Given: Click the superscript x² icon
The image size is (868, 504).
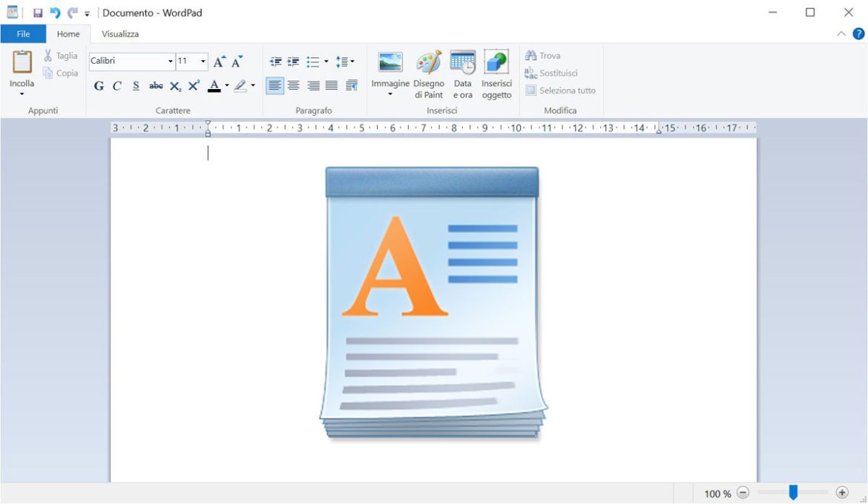Looking at the screenshot, I should (193, 85).
